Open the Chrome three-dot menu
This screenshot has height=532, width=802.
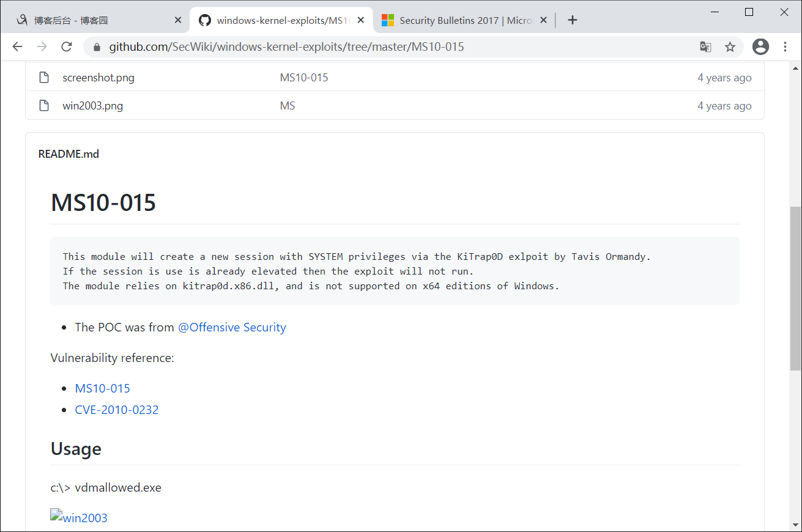click(x=785, y=47)
